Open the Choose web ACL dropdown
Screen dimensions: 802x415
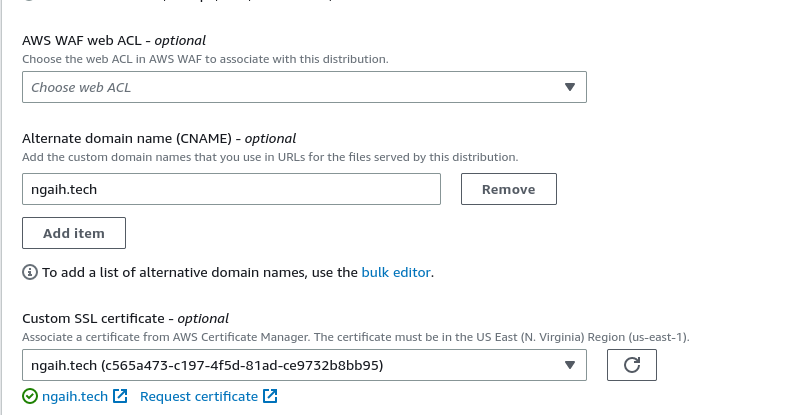pyautogui.click(x=304, y=87)
